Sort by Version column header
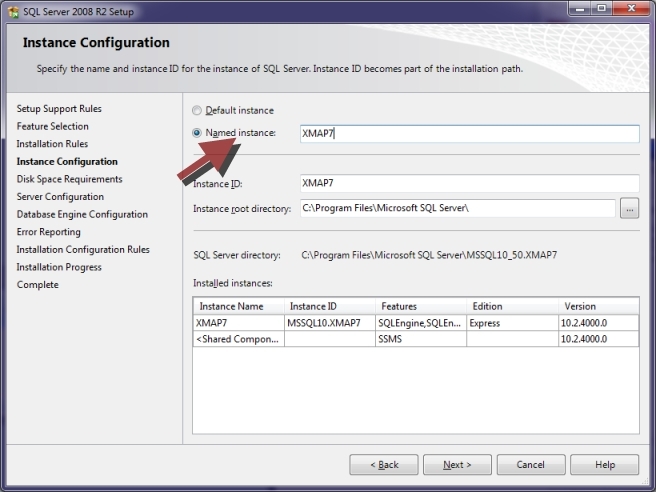This screenshot has width=656, height=492. point(599,306)
